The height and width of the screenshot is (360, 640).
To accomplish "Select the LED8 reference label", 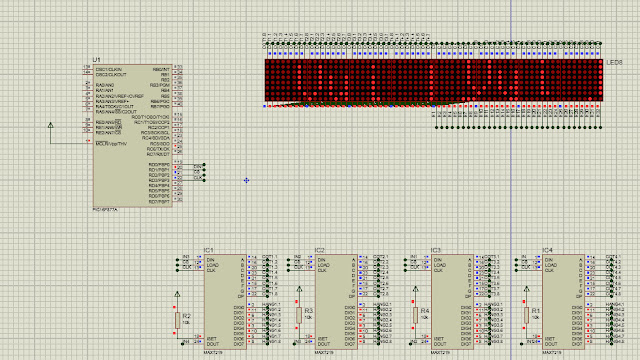I will 614,62.
